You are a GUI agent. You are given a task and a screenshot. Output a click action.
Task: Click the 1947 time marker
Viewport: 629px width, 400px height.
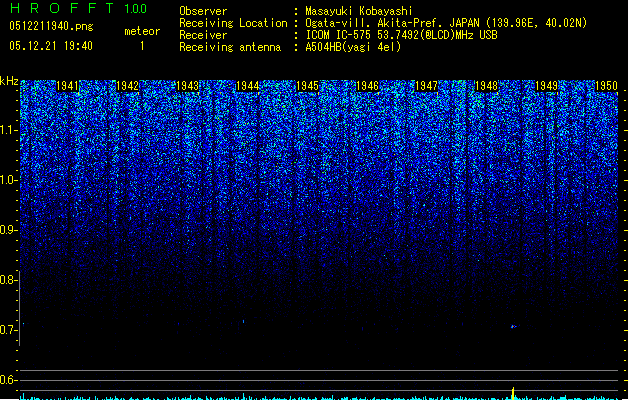point(426,86)
